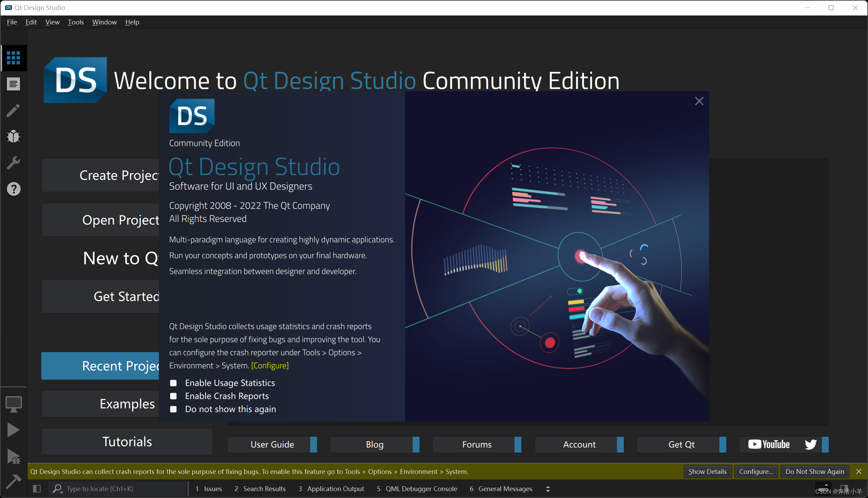Select the Tutorials button
868x498 pixels.
pyautogui.click(x=127, y=442)
